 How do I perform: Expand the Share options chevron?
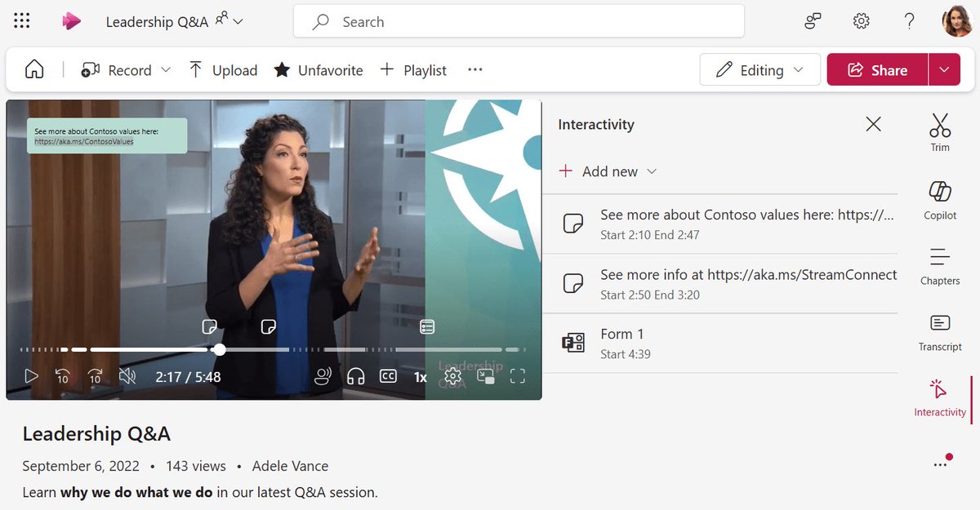(x=945, y=70)
